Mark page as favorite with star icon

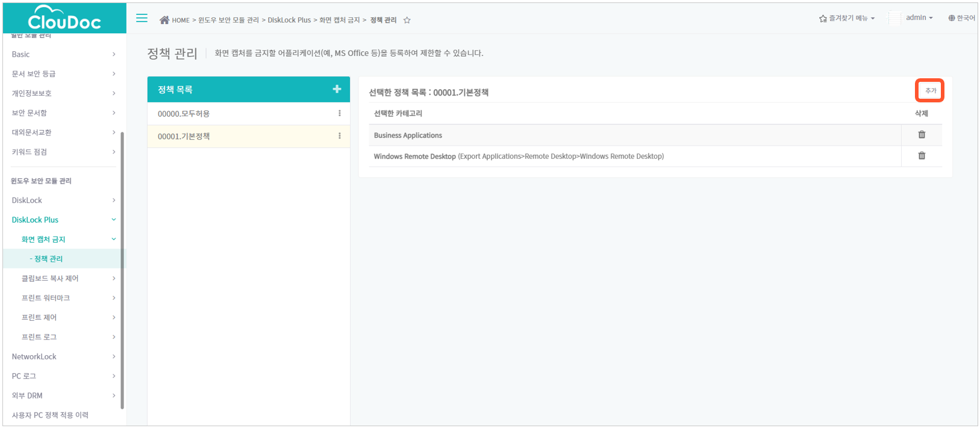coord(407,20)
